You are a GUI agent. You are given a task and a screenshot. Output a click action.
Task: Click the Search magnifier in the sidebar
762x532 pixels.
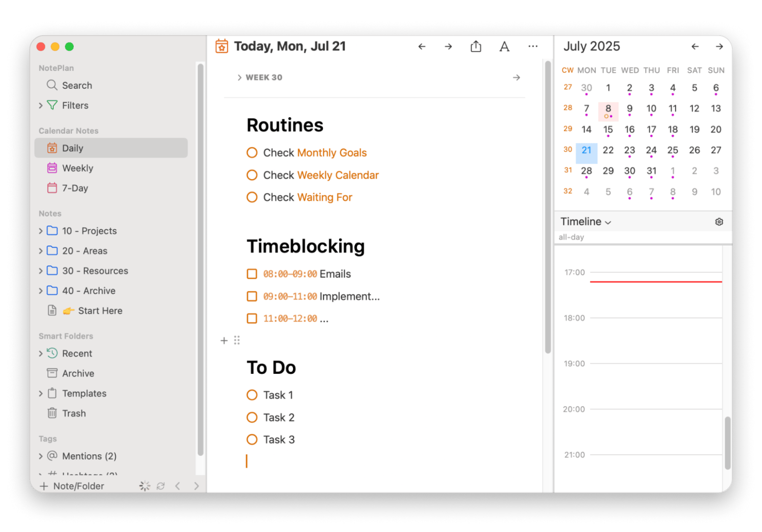(52, 85)
